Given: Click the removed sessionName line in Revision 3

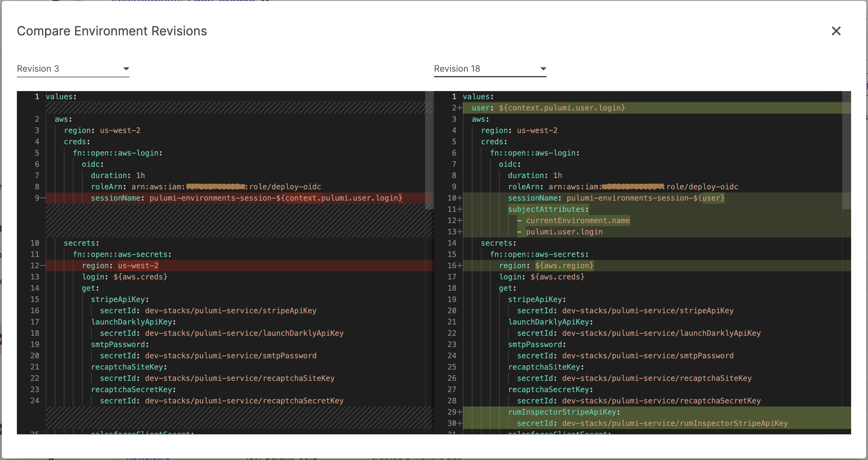Looking at the screenshot, I should [x=246, y=198].
